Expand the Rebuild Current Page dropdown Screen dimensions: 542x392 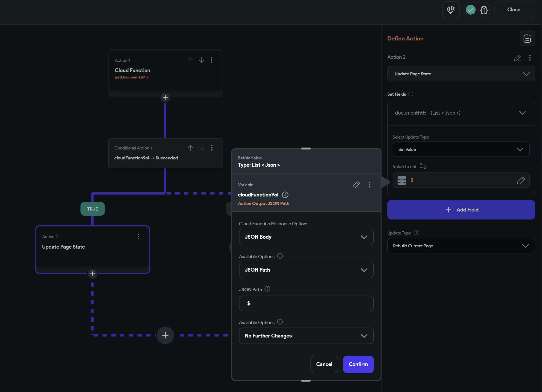(x=461, y=246)
